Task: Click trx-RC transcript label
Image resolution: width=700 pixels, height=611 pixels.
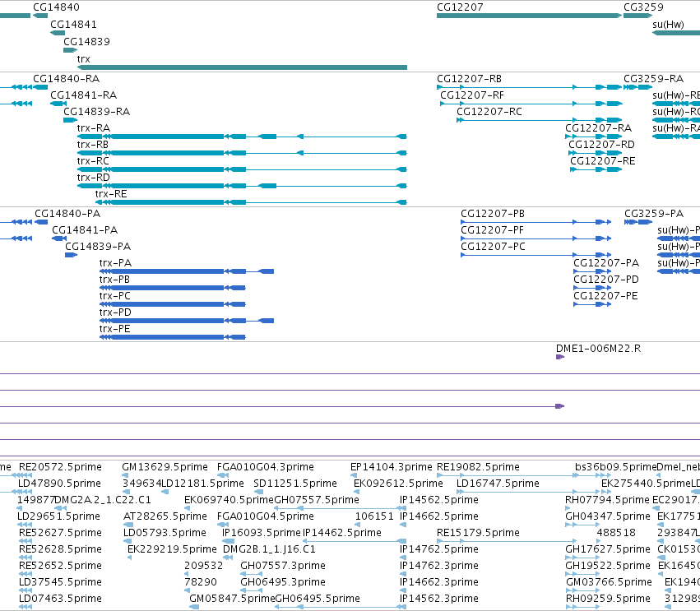Action: click(x=93, y=161)
